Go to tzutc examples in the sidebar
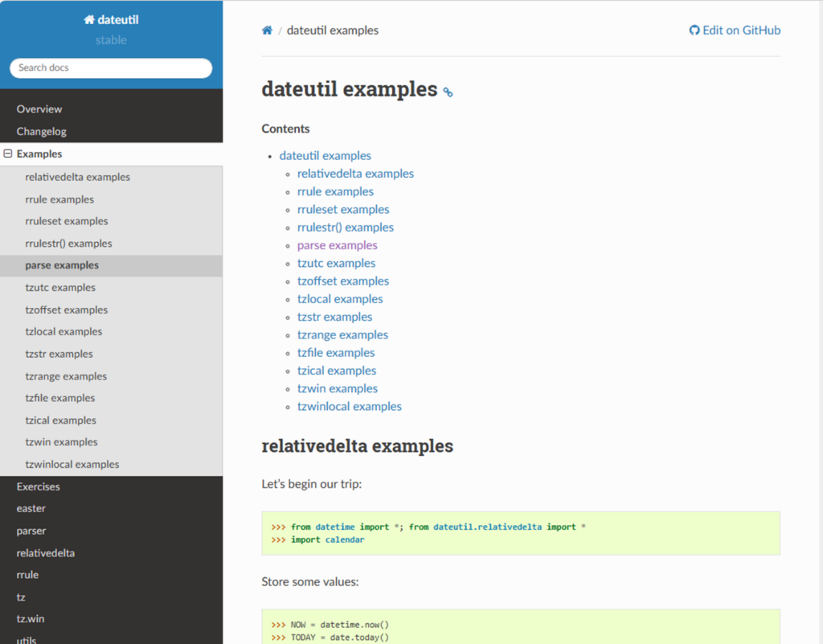823x644 pixels. (60, 288)
